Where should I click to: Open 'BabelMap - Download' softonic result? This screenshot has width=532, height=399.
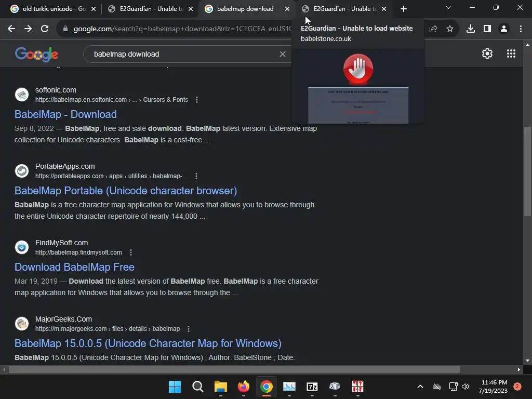(65, 114)
